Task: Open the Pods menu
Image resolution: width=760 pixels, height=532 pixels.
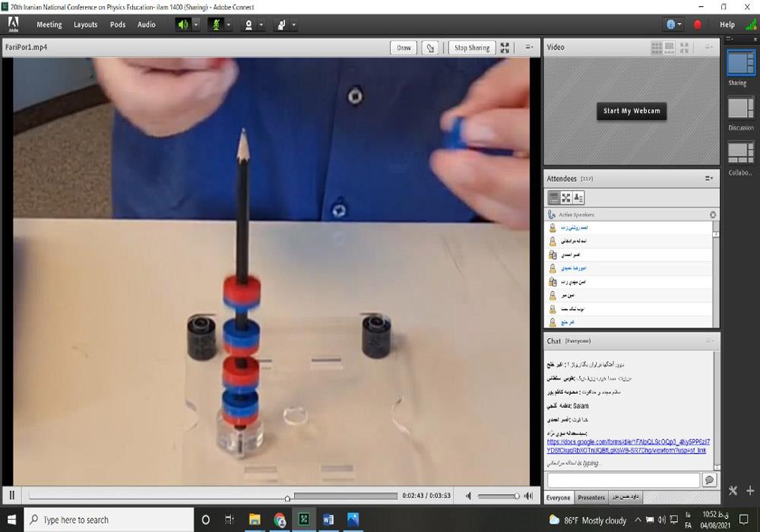Action: tap(118, 24)
